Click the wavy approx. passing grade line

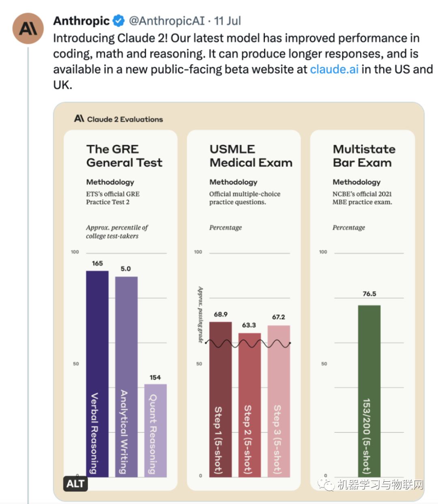(248, 344)
